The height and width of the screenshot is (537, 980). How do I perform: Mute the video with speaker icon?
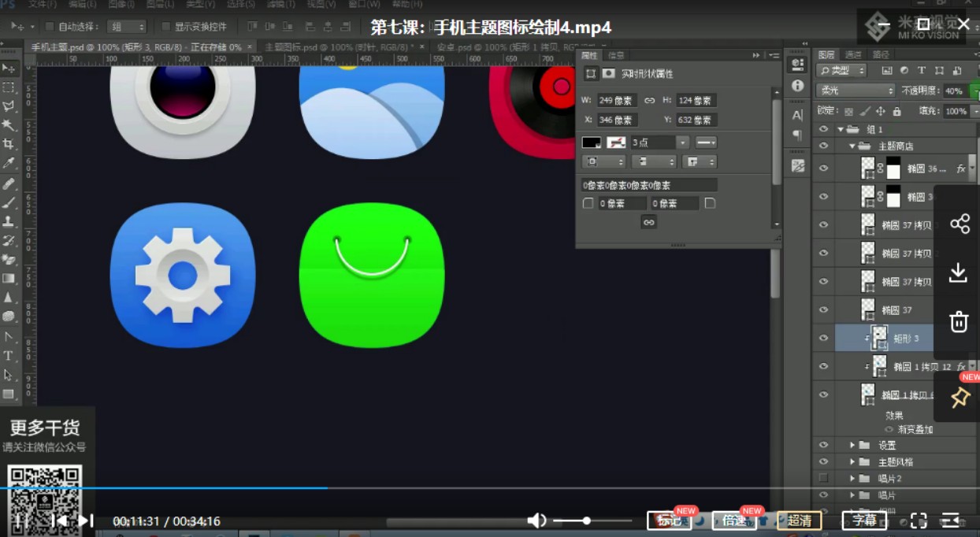point(536,520)
